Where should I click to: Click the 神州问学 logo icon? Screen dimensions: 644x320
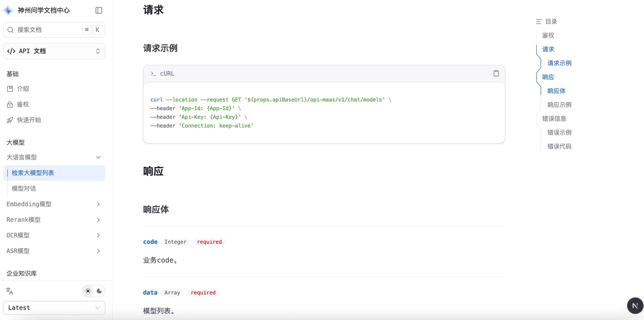pyautogui.click(x=8, y=10)
